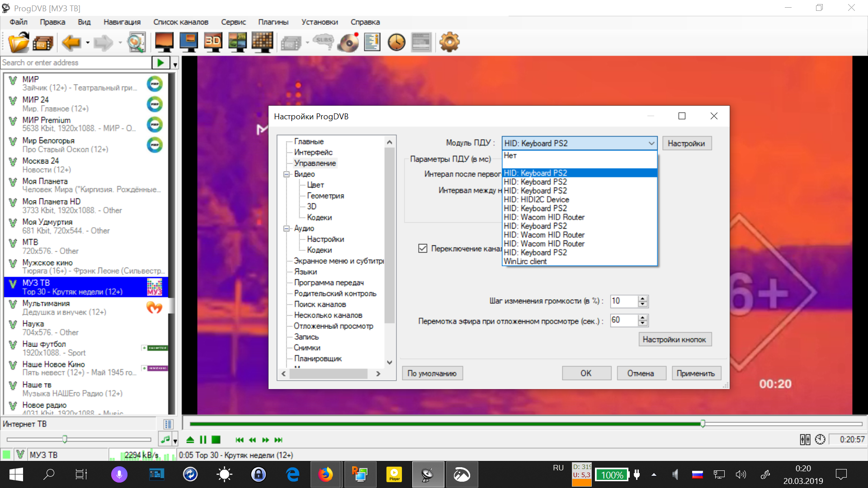The width and height of the screenshot is (868, 488).
Task: Click the RU language indicator
Action: pos(558,468)
